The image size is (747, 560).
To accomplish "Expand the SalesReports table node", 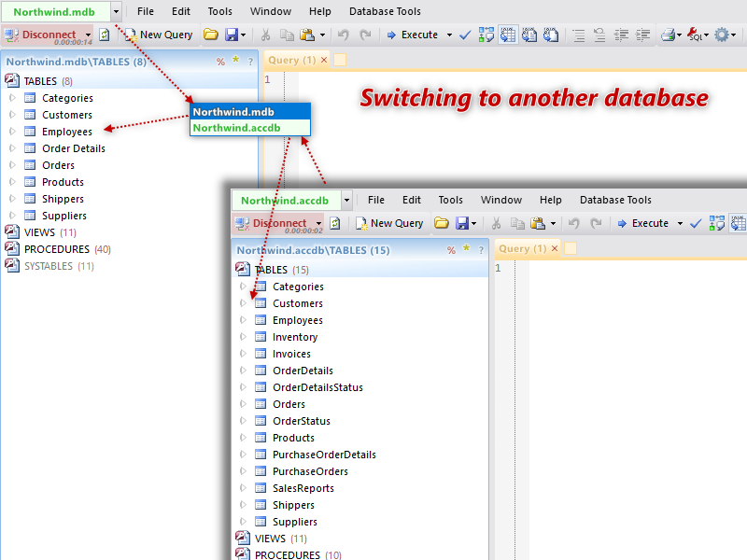I will pyautogui.click(x=243, y=487).
